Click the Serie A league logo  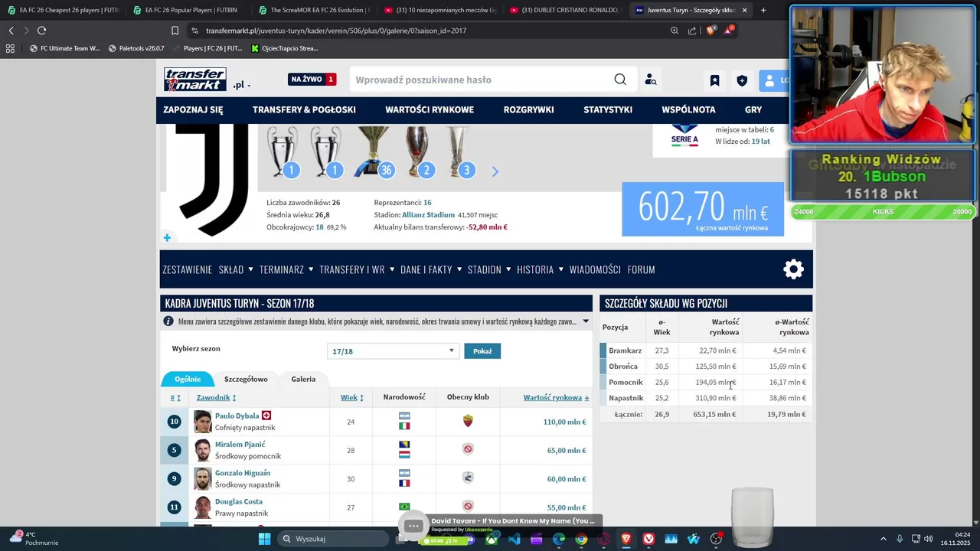pyautogui.click(x=684, y=136)
